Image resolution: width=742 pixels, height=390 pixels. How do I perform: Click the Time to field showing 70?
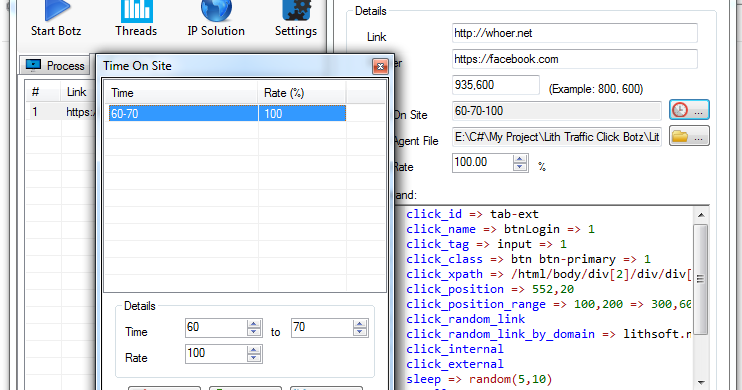tap(322, 328)
